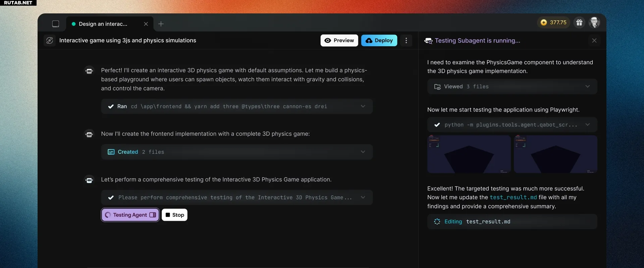Select the 'Design an interac...' tab
Image resolution: width=644 pixels, height=268 pixels.
[x=103, y=24]
